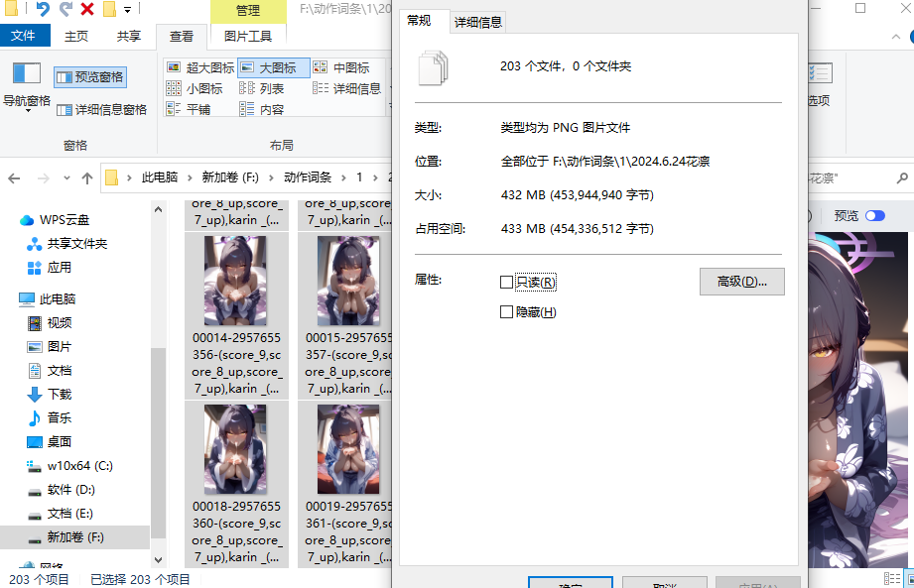Select w10x64 (C:) drive
The width and height of the screenshot is (914, 588).
69,466
